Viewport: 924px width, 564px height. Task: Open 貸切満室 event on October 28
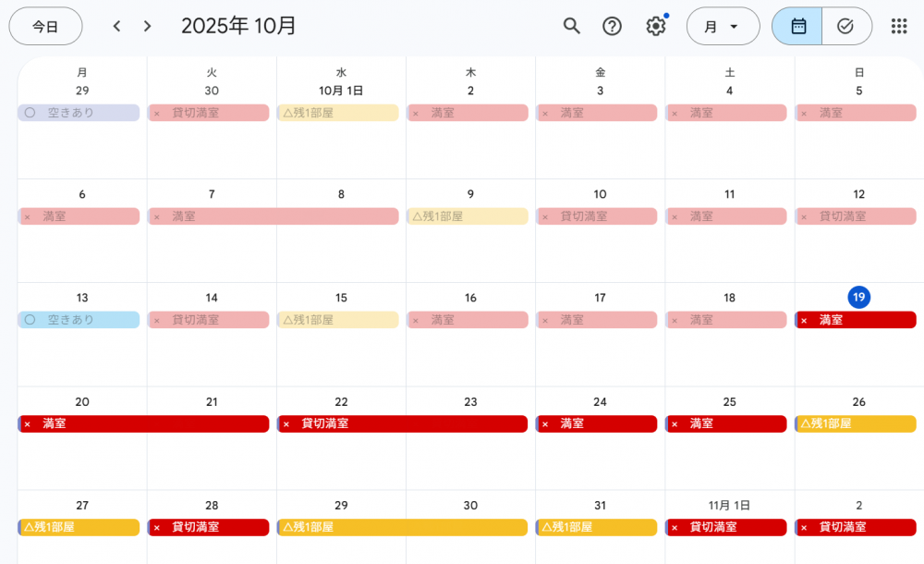click(208, 527)
